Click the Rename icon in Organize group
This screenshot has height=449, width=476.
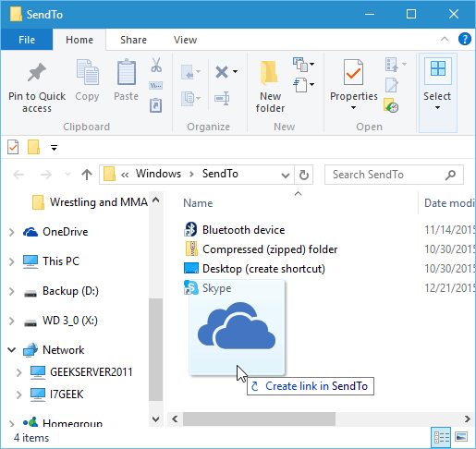pyautogui.click(x=222, y=99)
